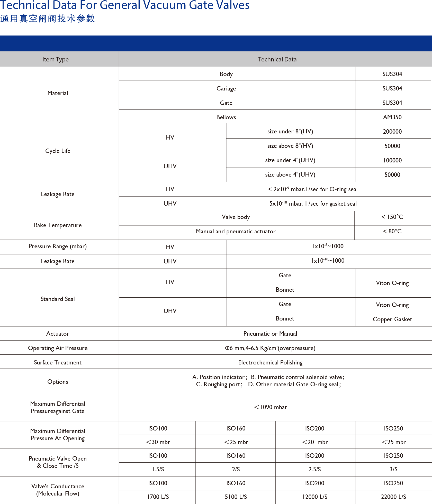Select the 'AM350' value cell
The width and height of the screenshot is (432, 504).
click(392, 117)
